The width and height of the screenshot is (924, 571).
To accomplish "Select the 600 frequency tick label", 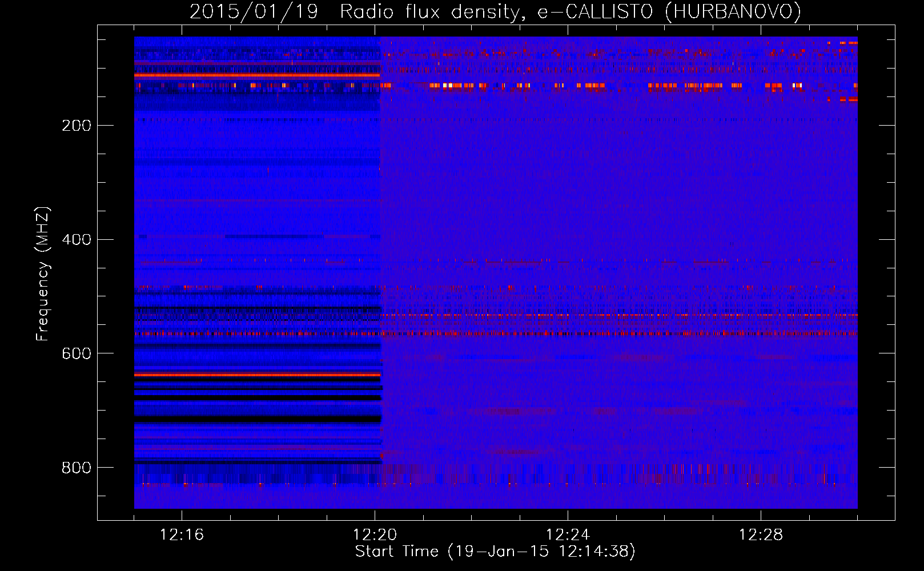I will coord(77,354).
